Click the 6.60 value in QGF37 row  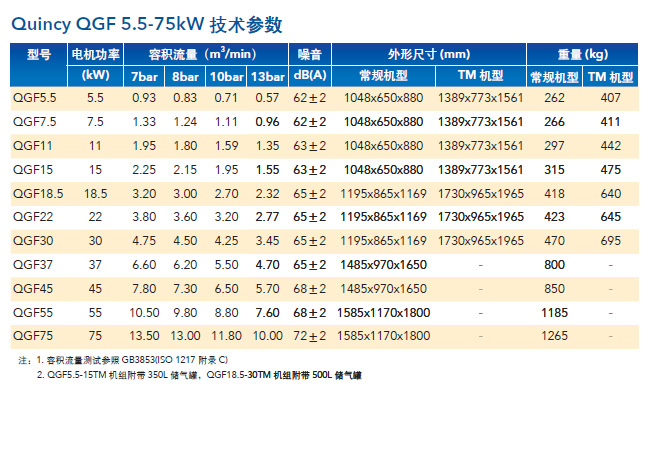144,265
